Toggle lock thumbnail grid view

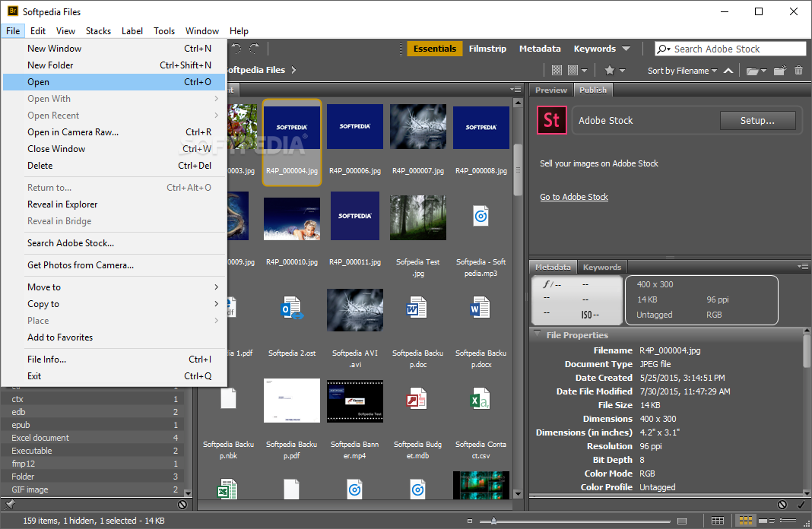[x=717, y=521]
